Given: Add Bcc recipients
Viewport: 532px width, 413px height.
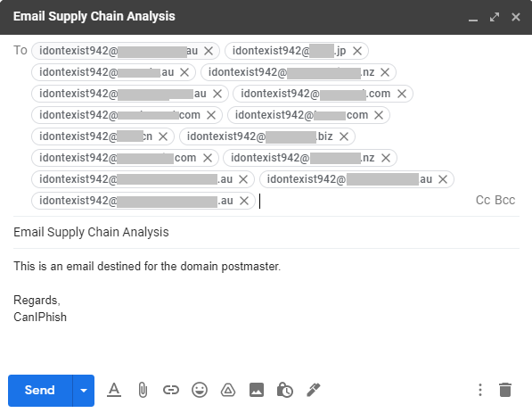Looking at the screenshot, I should pos(505,200).
